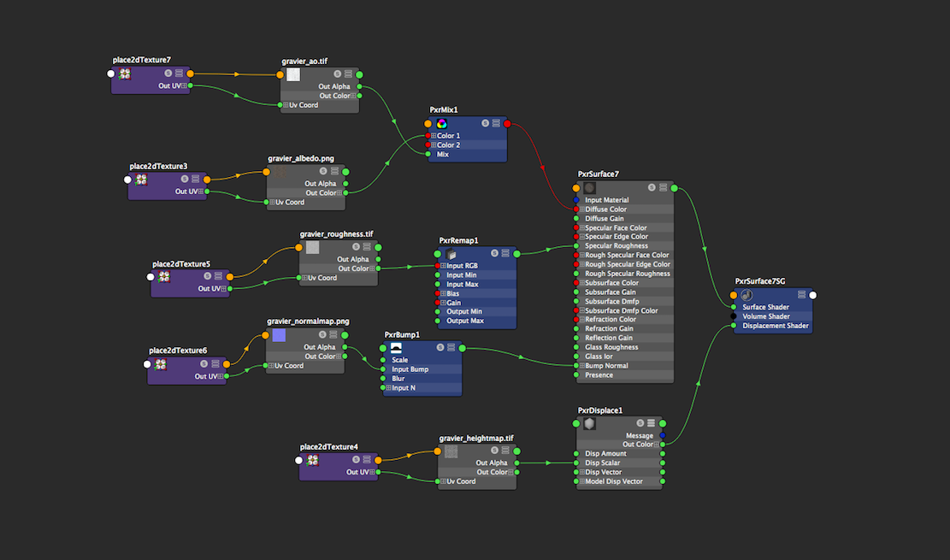Click the PxrRemap1 node type icon
This screenshot has height=560, width=950.
pyautogui.click(x=451, y=254)
